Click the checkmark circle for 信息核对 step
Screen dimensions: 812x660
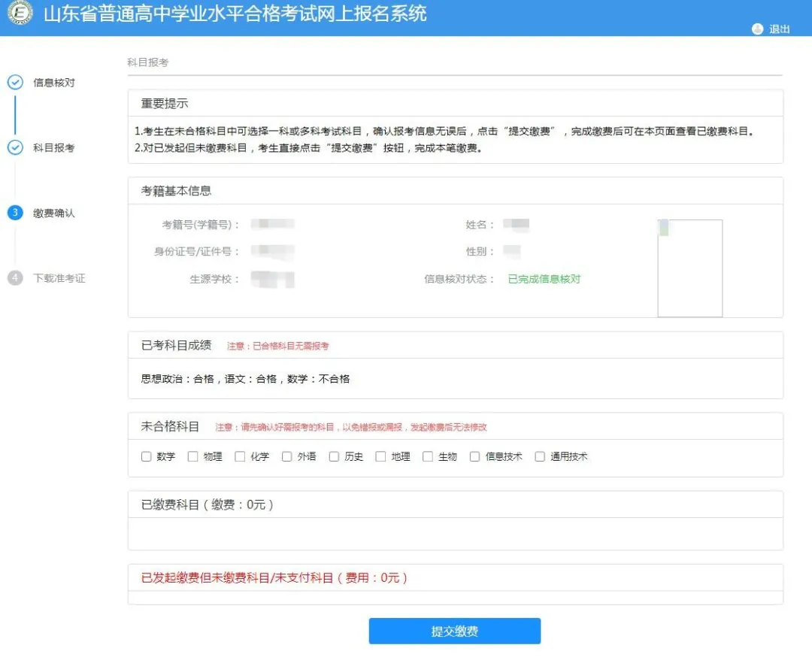pyautogui.click(x=15, y=82)
